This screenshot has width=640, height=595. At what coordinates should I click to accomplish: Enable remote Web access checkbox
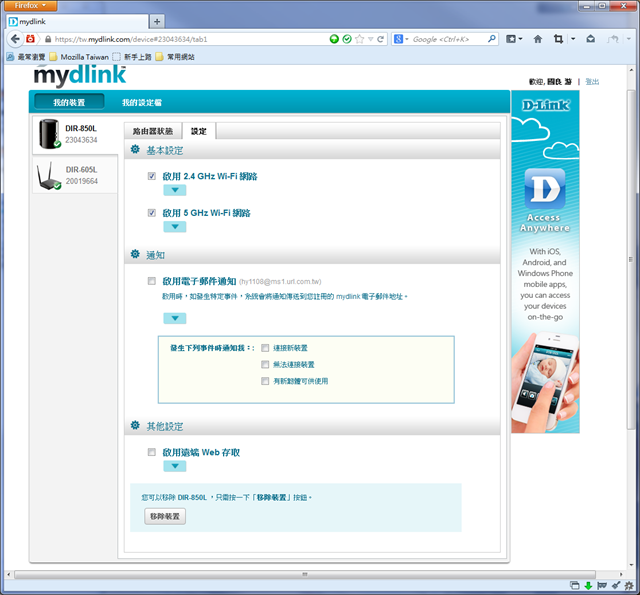click(151, 452)
